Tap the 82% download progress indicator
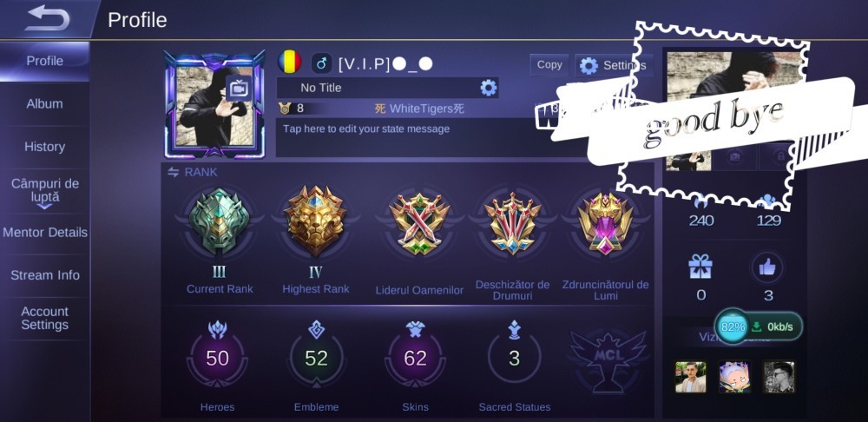The width and height of the screenshot is (868, 422). [733, 326]
